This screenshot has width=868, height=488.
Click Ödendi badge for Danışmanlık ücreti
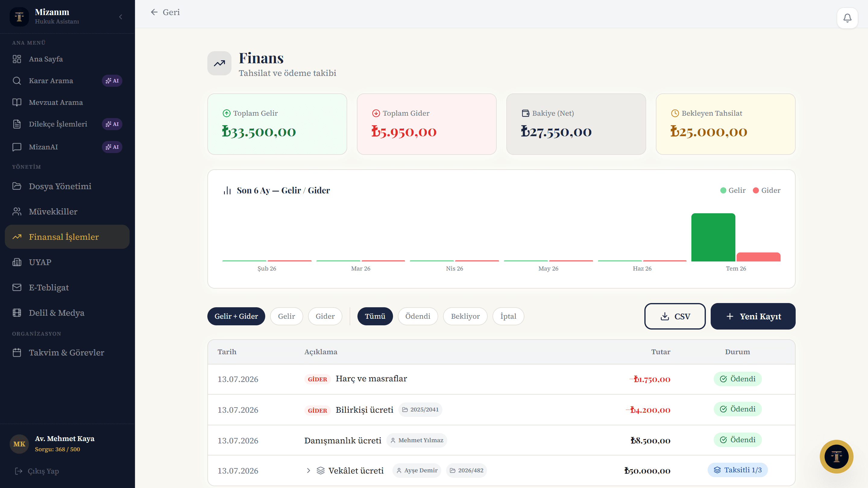(x=737, y=440)
